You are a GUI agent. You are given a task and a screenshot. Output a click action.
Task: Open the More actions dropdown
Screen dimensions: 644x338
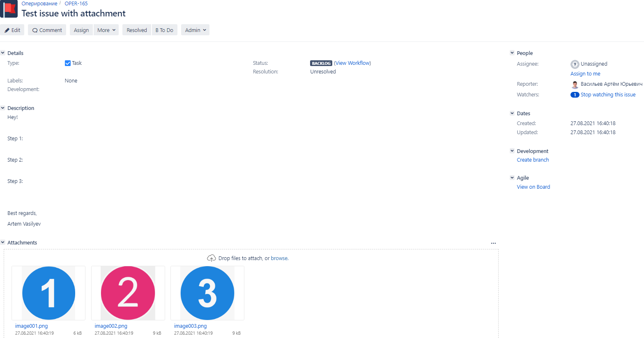click(x=106, y=30)
